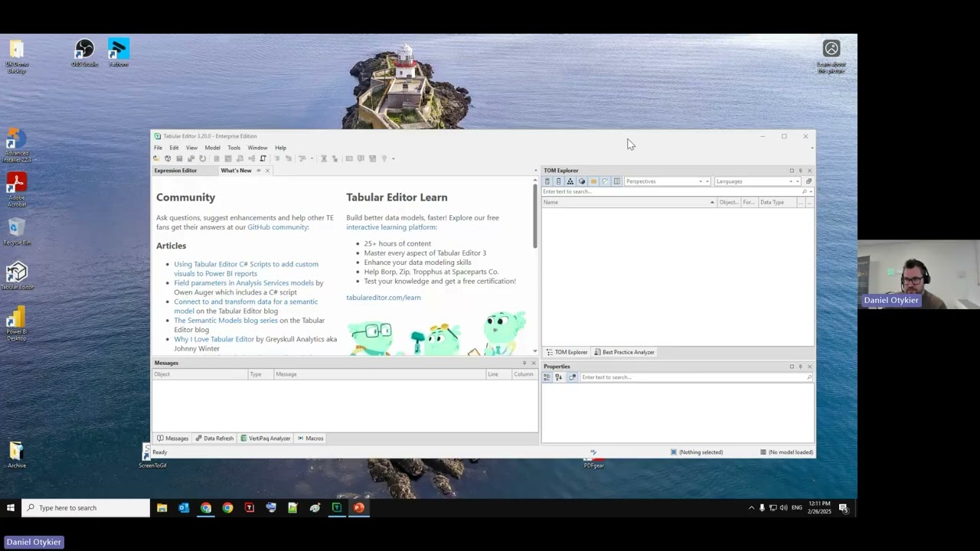Toggle the cube icon in TOM Explorer toolbar
Image resolution: width=980 pixels, height=551 pixels.
[x=582, y=181]
